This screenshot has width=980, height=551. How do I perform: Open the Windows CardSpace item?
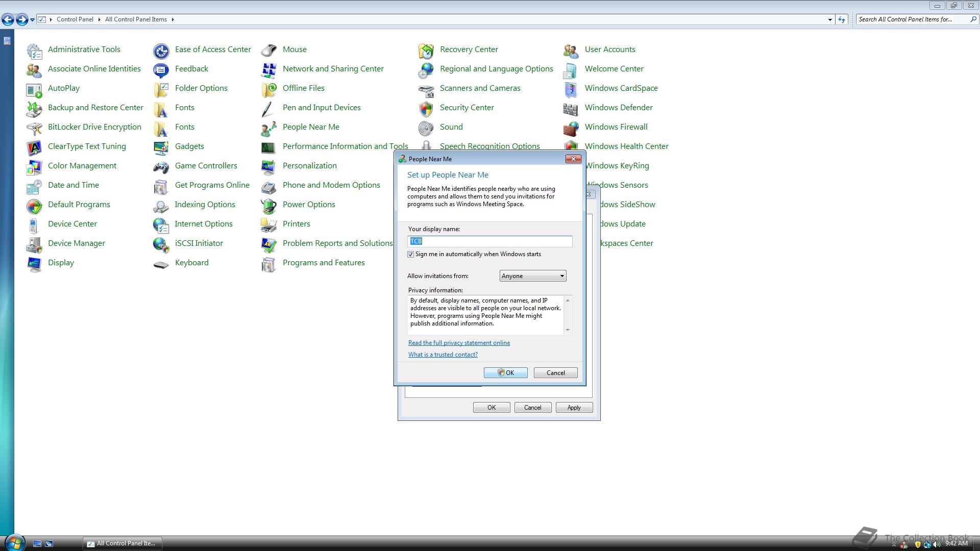pos(621,88)
